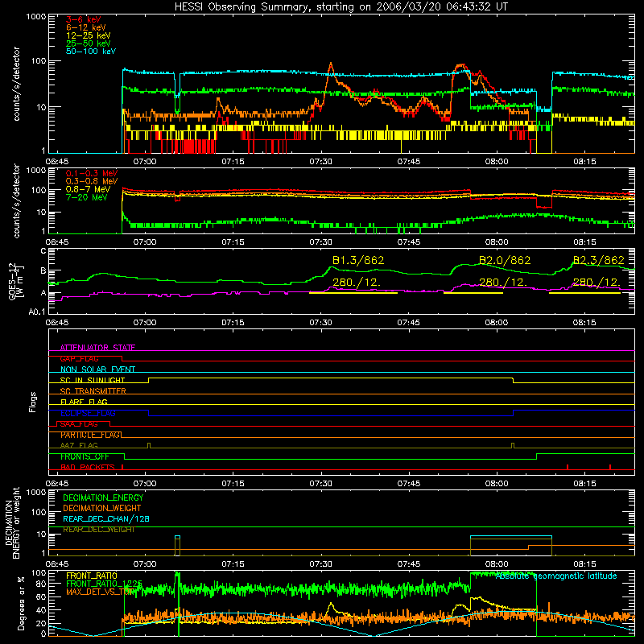Select the yellow flare interval bar under B1.3/862

(353, 293)
